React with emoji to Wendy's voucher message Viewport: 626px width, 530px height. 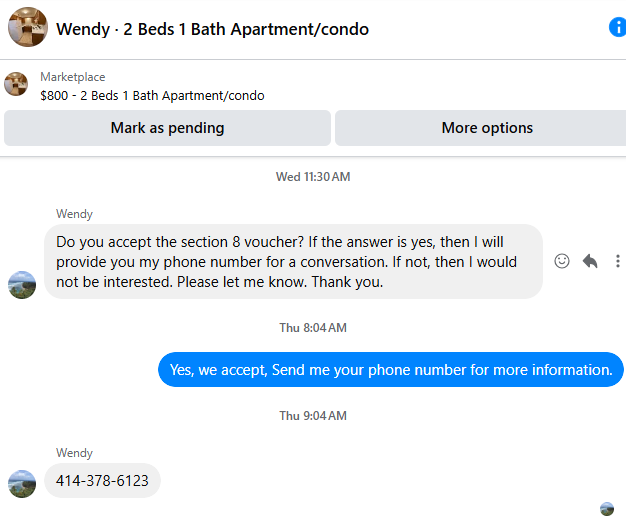point(562,261)
